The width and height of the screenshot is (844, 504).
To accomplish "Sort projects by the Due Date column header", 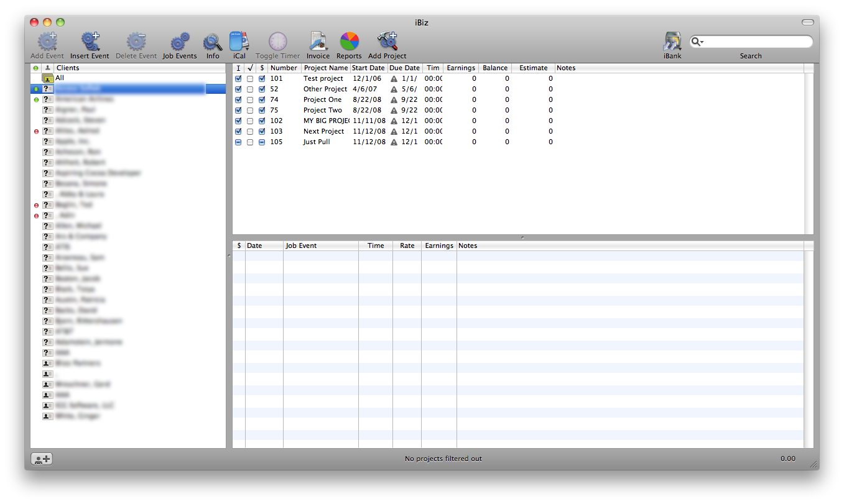I will [404, 68].
